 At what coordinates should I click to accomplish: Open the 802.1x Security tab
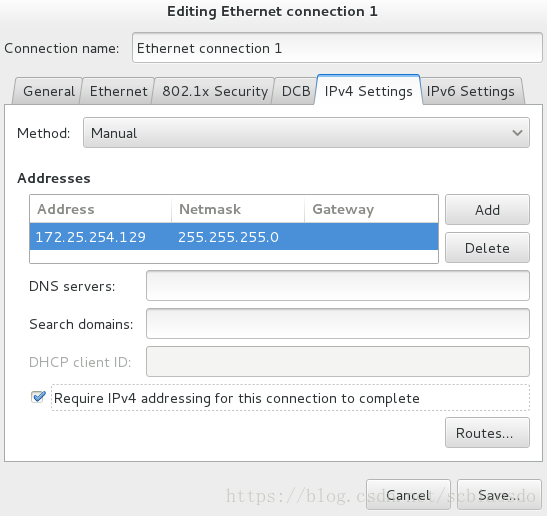click(x=215, y=91)
